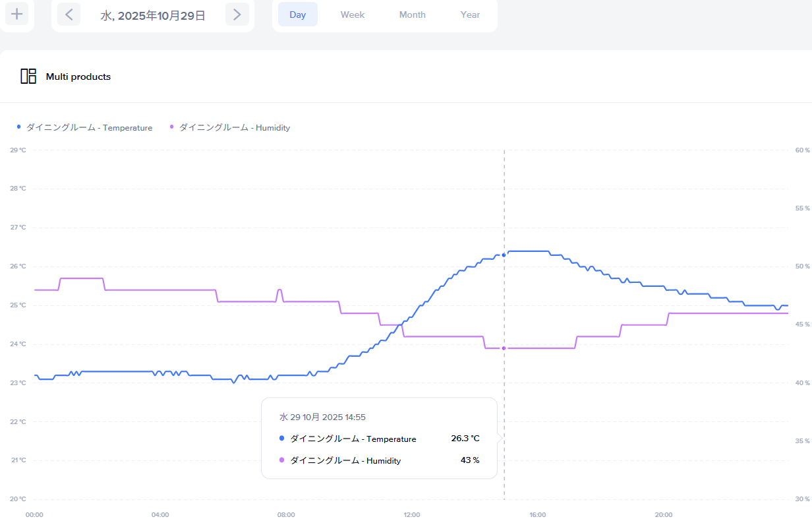Switch to Week view

353,15
